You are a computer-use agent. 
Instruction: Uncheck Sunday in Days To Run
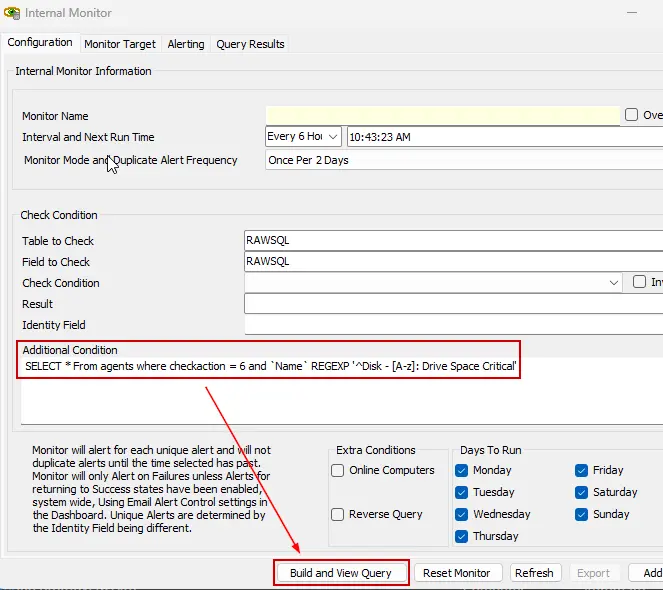[581, 514]
